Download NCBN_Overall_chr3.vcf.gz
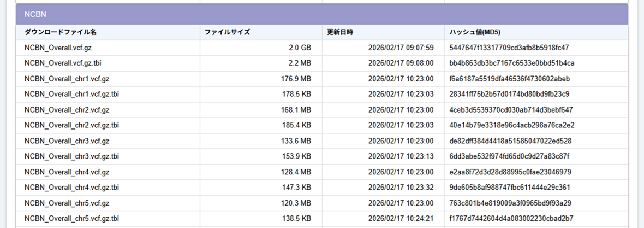The image size is (644, 228). pos(67,141)
